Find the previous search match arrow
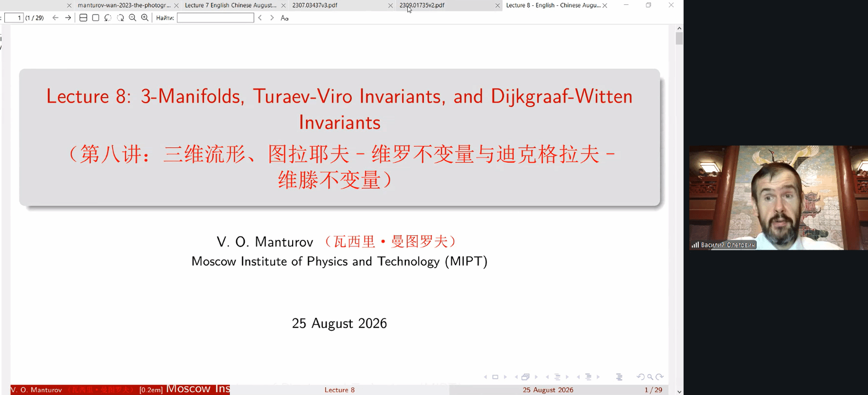 coord(260,18)
